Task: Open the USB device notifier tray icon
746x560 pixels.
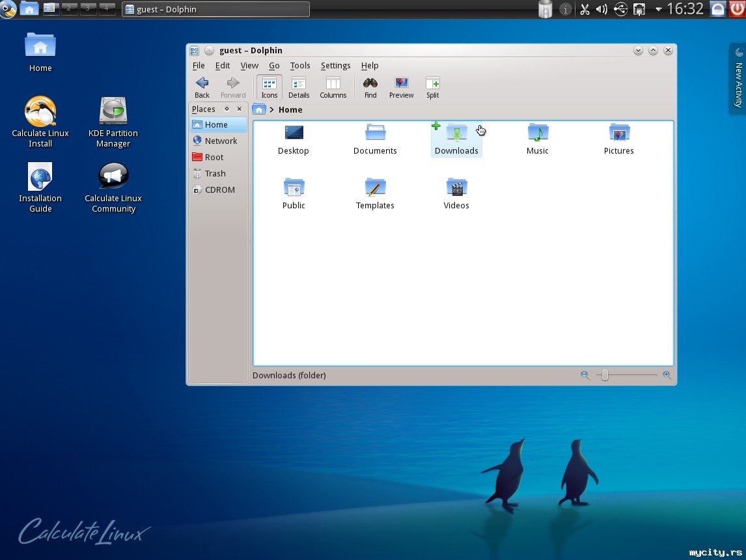Action: tap(620, 9)
